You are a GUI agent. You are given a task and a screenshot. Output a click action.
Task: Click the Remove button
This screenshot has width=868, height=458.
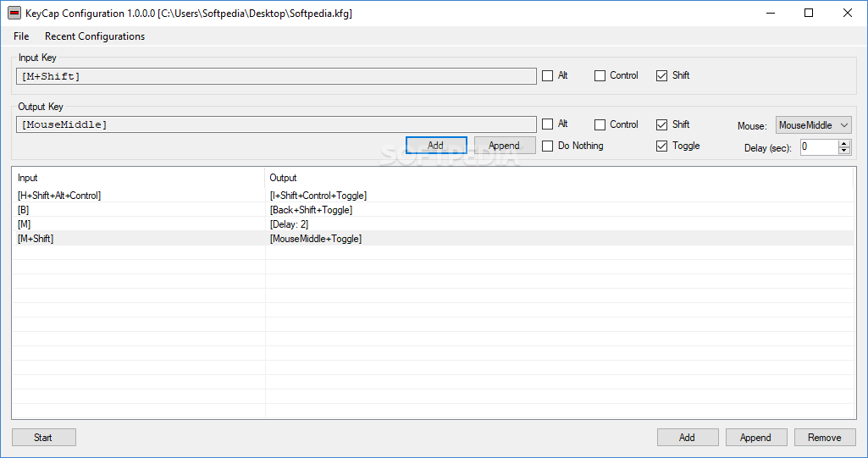click(825, 438)
